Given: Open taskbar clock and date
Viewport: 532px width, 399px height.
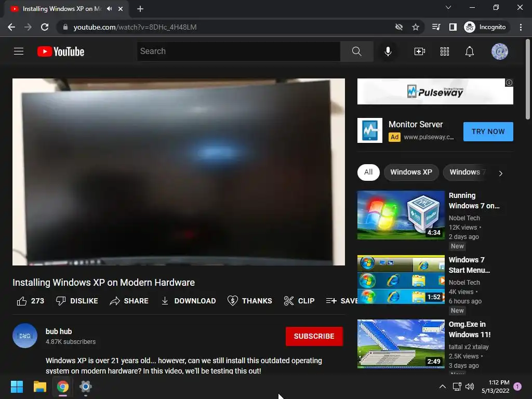Looking at the screenshot, I should (496, 387).
